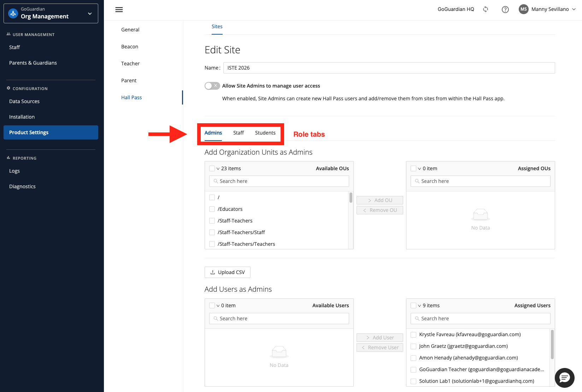Image resolution: width=582 pixels, height=392 pixels.
Task: Open the hamburger menu icon
Action: click(x=119, y=10)
